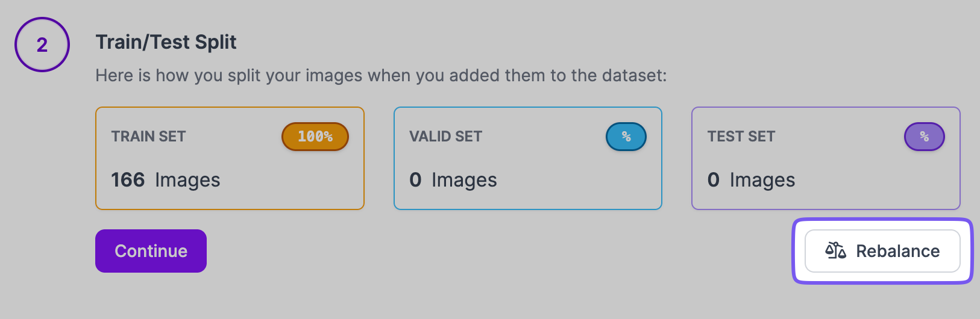Click the Train/Test Split heading

pyautogui.click(x=166, y=42)
